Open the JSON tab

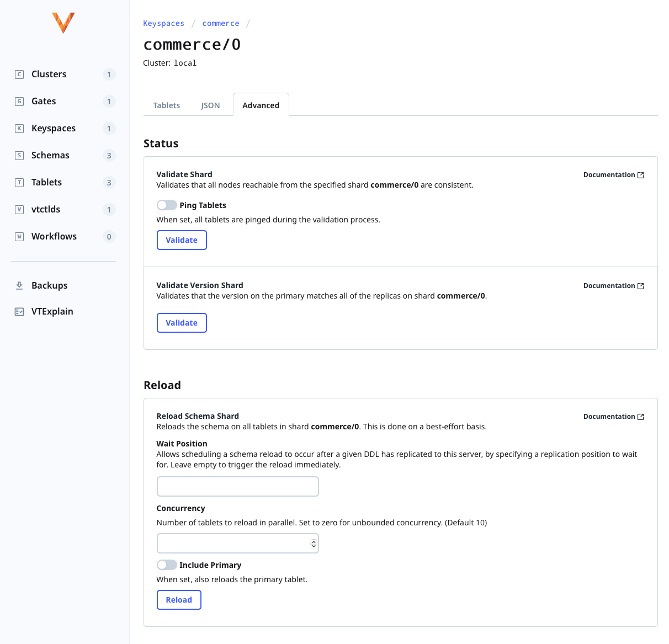click(210, 105)
